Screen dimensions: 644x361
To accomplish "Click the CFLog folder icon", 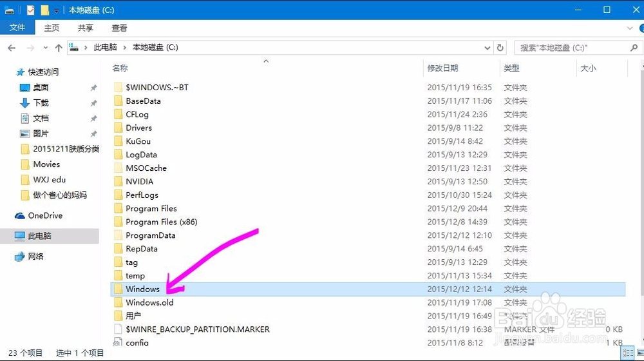I will [x=118, y=114].
